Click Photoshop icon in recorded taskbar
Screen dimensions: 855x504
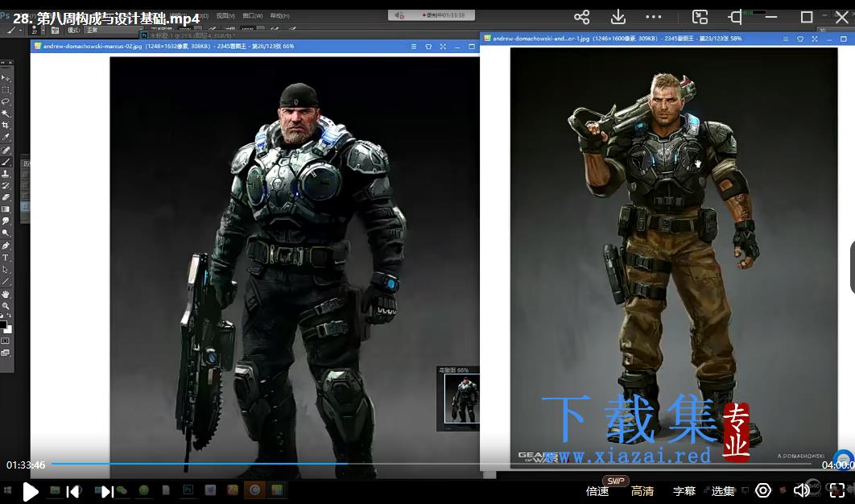[x=188, y=490]
